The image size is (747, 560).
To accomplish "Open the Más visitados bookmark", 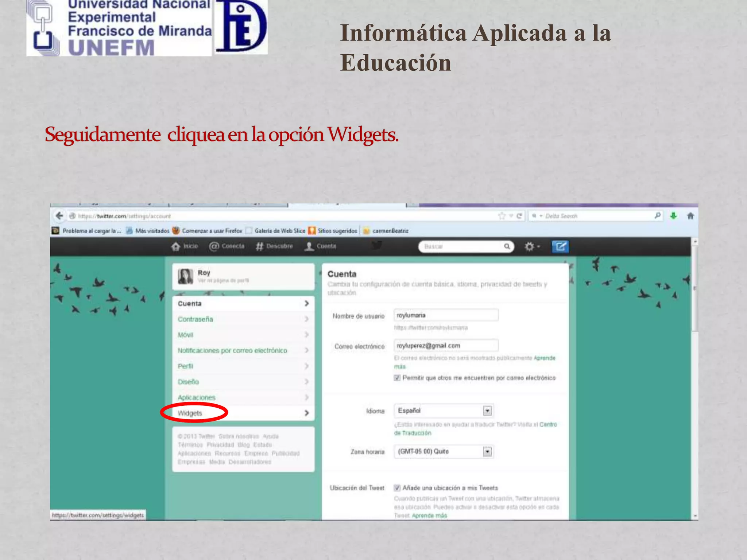I will coord(148,231).
